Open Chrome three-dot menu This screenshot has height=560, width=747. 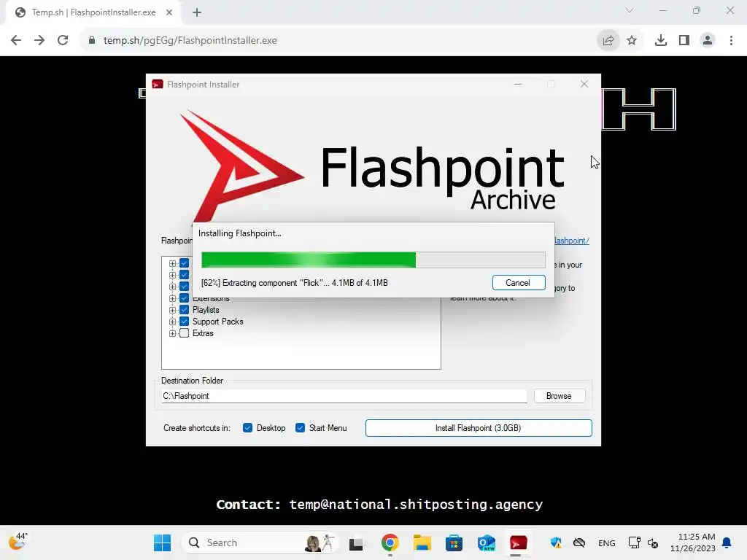[731, 41]
